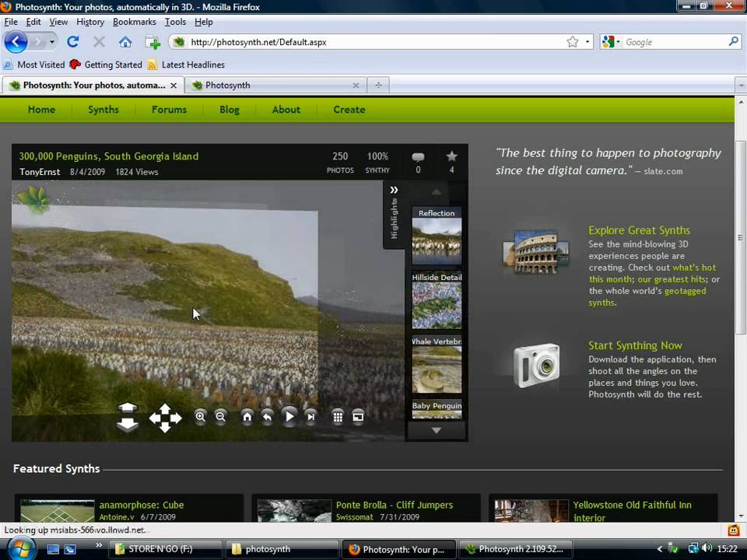Select the Reflection highlight thumbnail
The image size is (747, 560).
click(x=437, y=236)
